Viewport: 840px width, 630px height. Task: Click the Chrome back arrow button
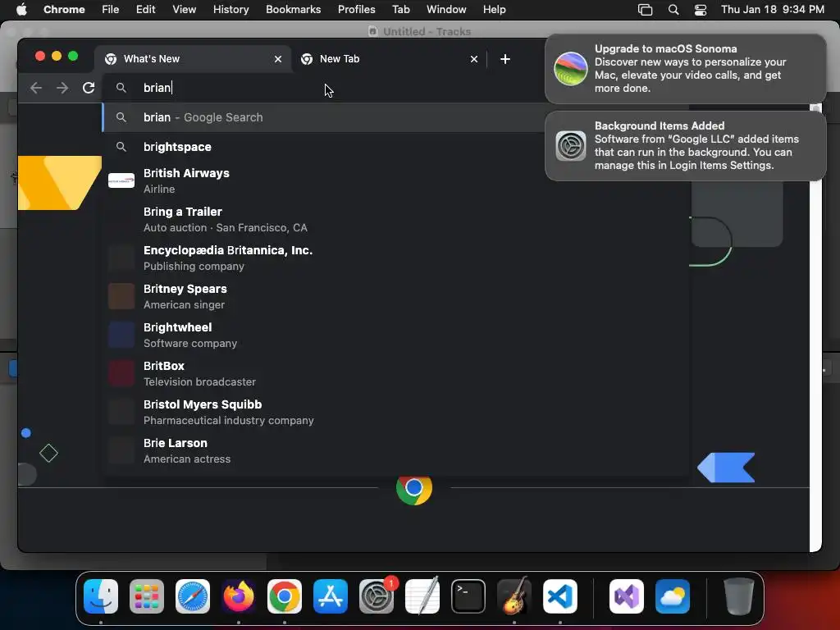[x=36, y=88]
